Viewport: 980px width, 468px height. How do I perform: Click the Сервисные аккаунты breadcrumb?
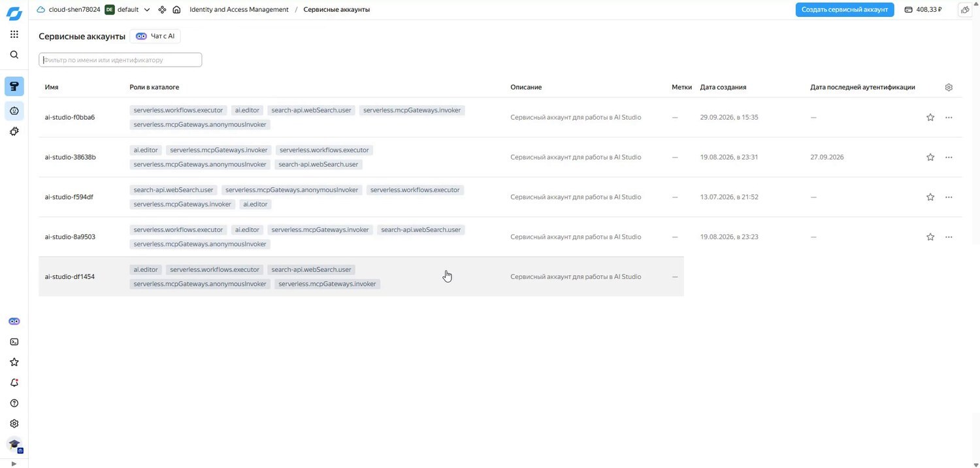tap(336, 10)
